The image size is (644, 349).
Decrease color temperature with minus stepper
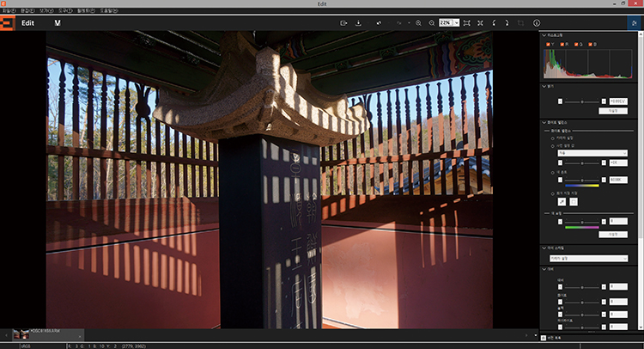click(x=560, y=180)
